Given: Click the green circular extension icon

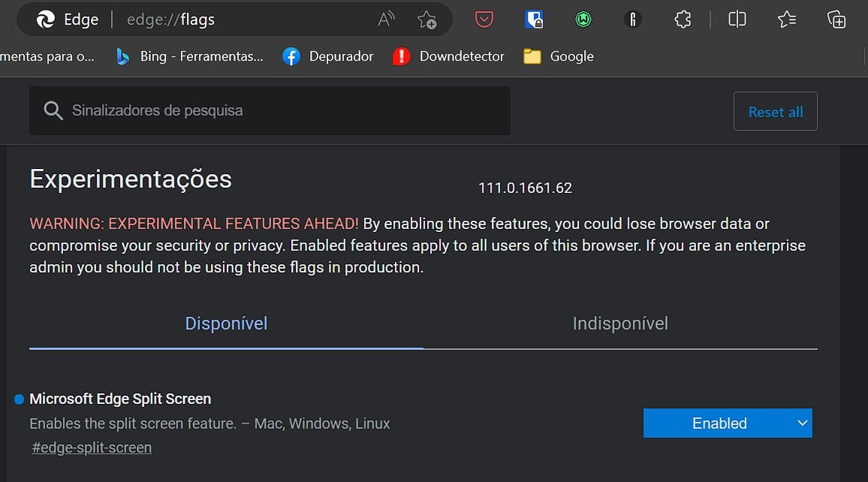Looking at the screenshot, I should [x=583, y=20].
